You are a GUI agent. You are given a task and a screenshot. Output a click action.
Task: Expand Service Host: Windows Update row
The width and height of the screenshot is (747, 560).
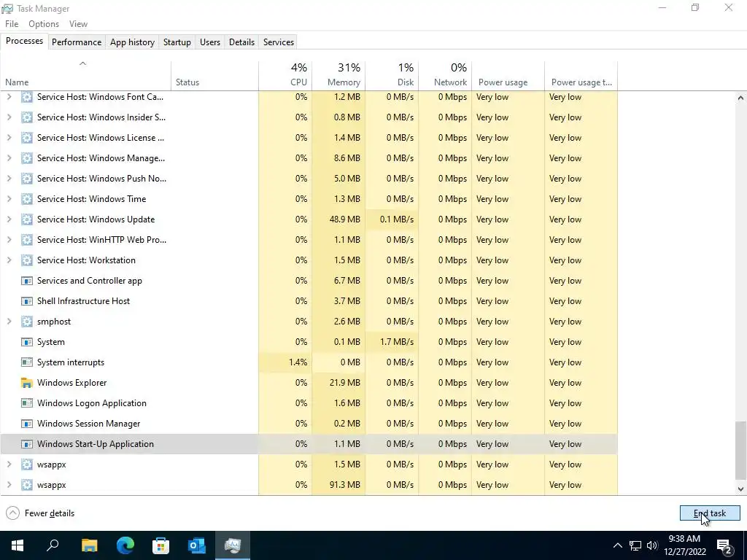pyautogui.click(x=9, y=219)
